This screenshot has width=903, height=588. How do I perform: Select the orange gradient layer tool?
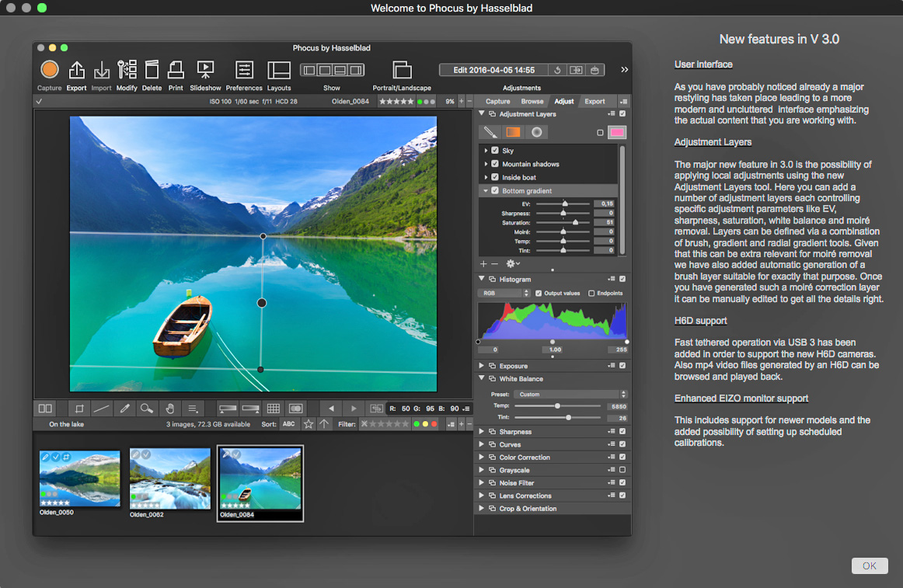pyautogui.click(x=513, y=133)
